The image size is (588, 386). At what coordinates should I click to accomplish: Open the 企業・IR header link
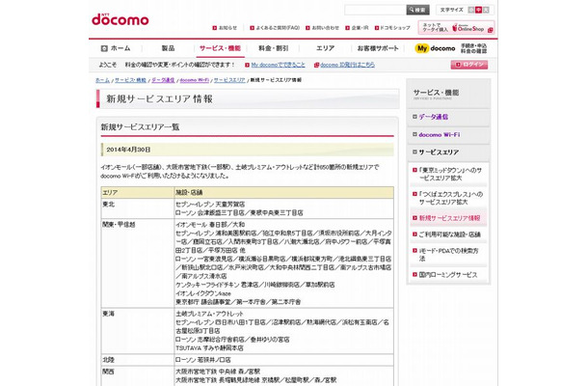[x=357, y=28]
